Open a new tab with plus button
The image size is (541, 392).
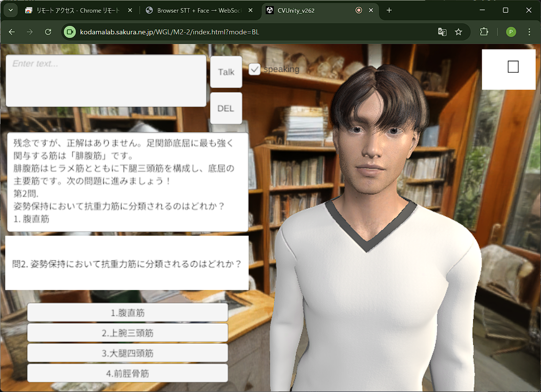point(389,10)
